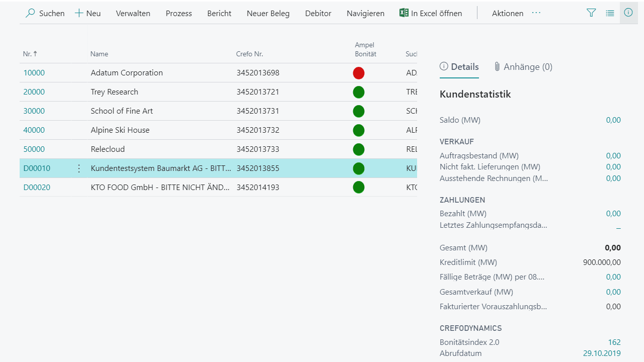Switch to the Anhänge (0) tab
Image resolution: width=644 pixels, height=362 pixels.
[523, 67]
